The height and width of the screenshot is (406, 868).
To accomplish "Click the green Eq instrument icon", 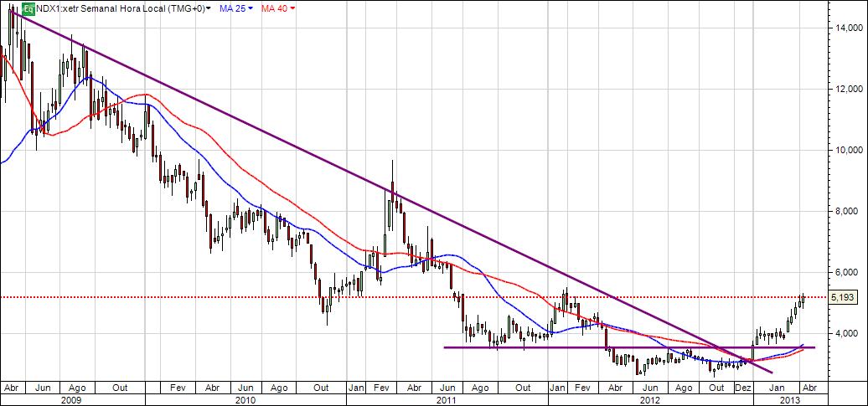I will [28, 8].
